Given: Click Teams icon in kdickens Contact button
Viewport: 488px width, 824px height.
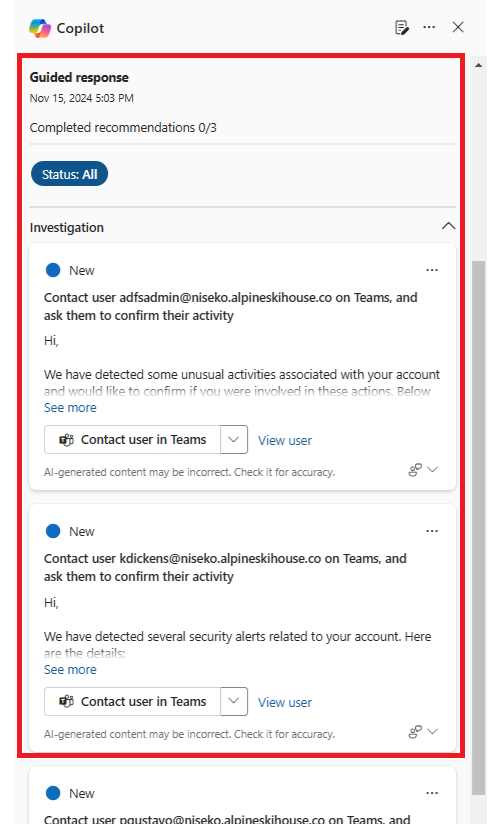Looking at the screenshot, I should 66,702.
